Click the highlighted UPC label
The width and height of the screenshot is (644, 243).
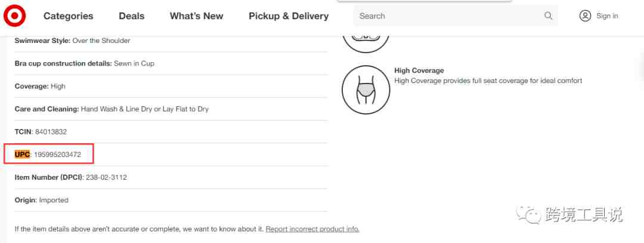[22, 155]
